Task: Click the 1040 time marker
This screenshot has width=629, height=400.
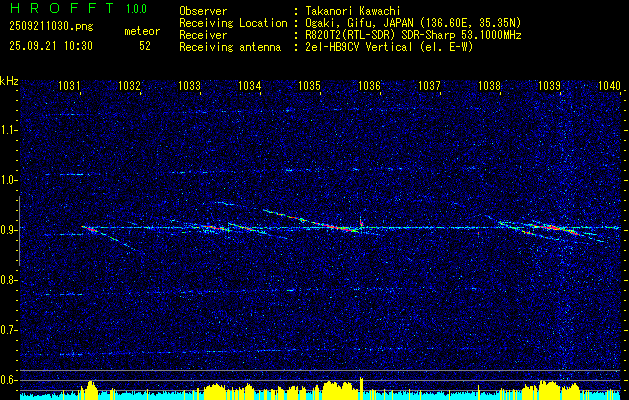Action: (x=609, y=86)
